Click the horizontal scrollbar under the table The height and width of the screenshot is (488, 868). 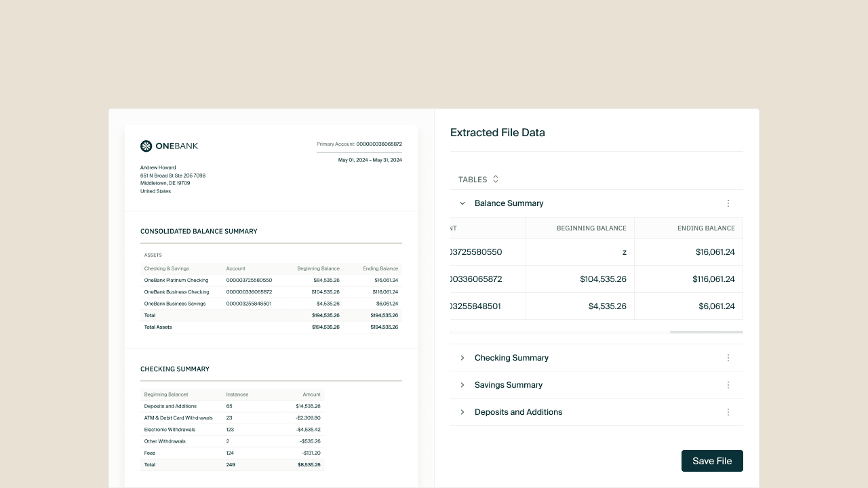706,332
